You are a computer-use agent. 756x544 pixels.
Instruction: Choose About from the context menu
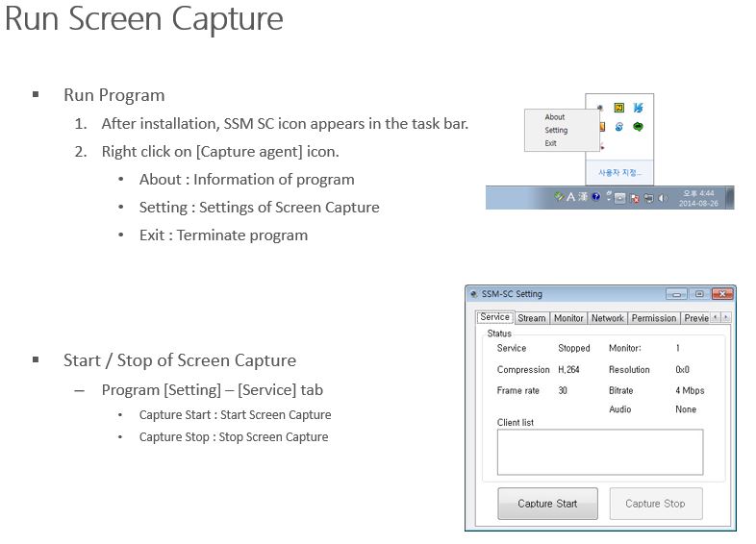click(555, 117)
